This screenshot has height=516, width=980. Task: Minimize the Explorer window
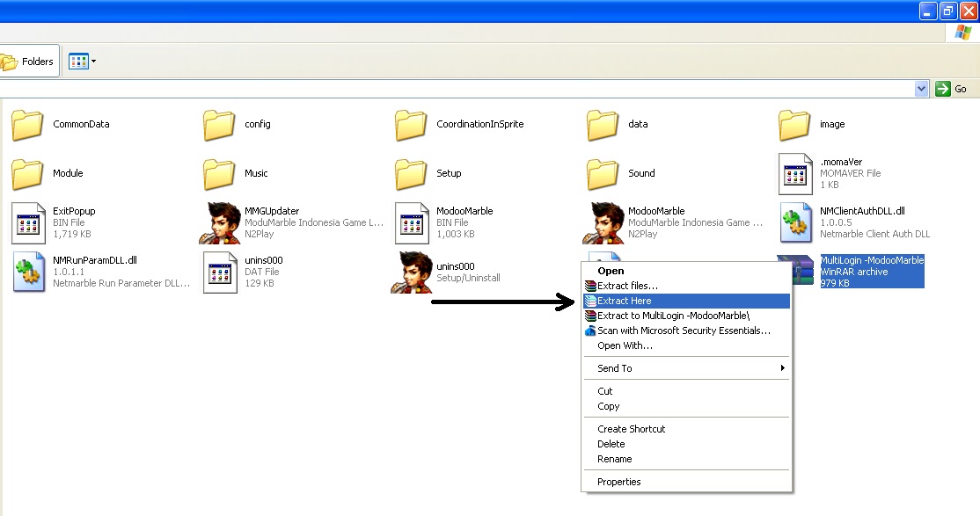pos(927,11)
